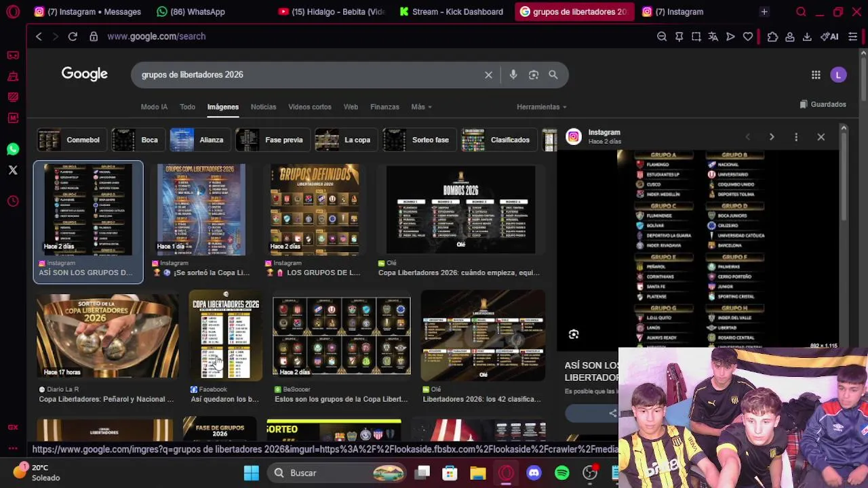868x488 pixels.
Task: Open the Easy Setup sliders icon
Action: click(853, 37)
